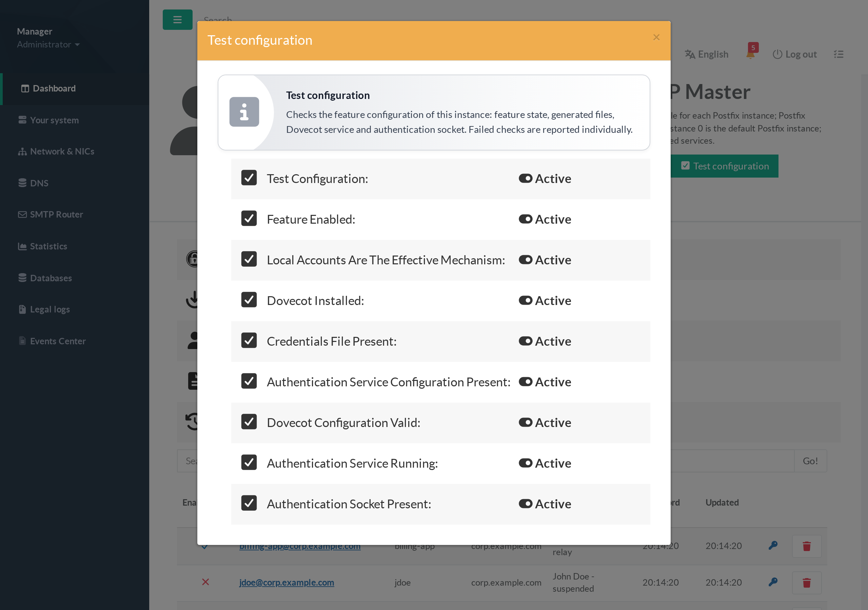
Task: Click the Credentials File Present Active toggle
Action: [526, 341]
